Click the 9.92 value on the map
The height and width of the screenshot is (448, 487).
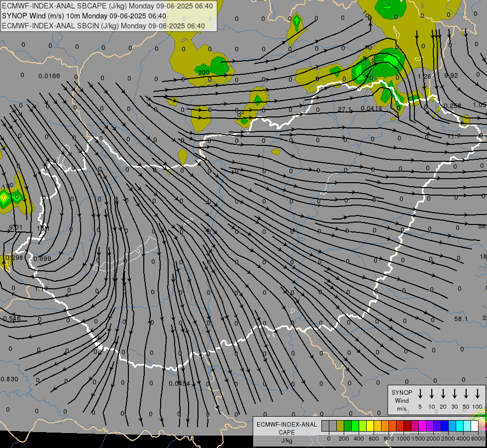point(451,76)
